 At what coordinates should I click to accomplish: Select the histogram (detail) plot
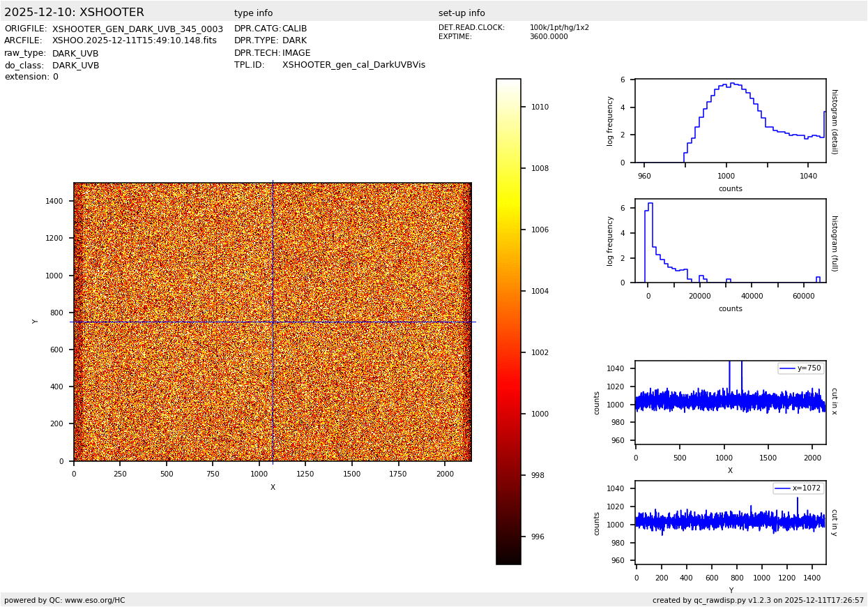click(x=730, y=121)
